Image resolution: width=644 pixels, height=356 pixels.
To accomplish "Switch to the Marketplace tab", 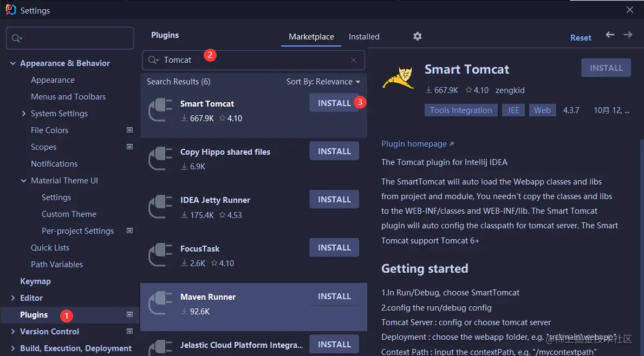I will pos(311,37).
